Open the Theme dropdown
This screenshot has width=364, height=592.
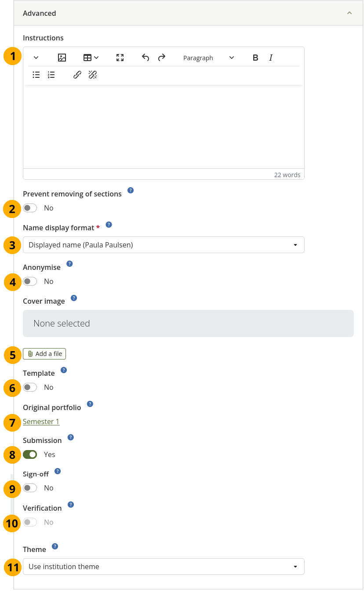coord(164,567)
